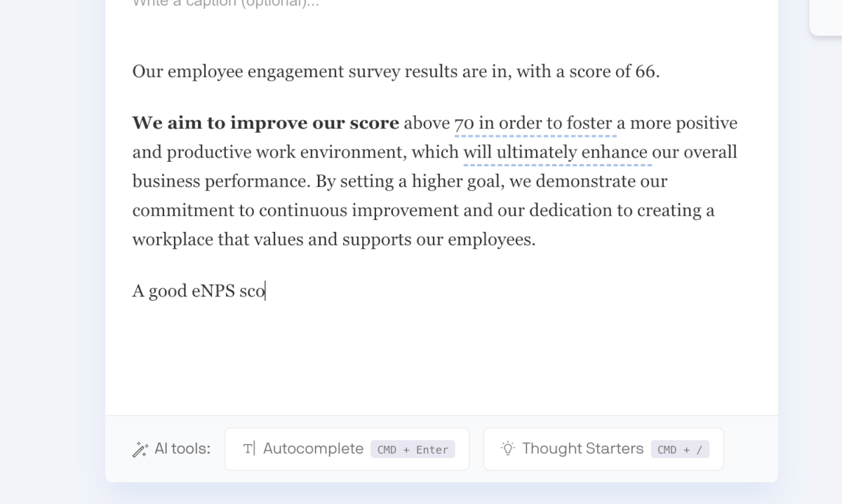This screenshot has width=842, height=504.
Task: Open Thought Starters suggestions
Action: pos(582,449)
